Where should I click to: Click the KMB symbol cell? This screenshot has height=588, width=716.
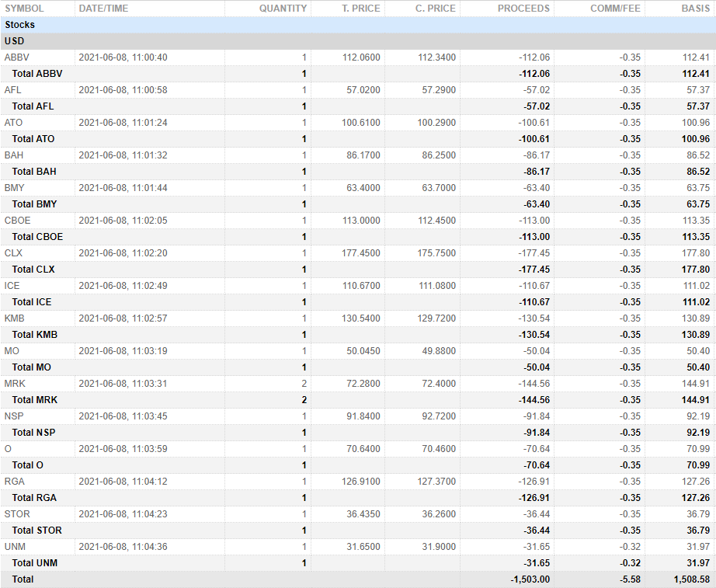tap(14, 318)
